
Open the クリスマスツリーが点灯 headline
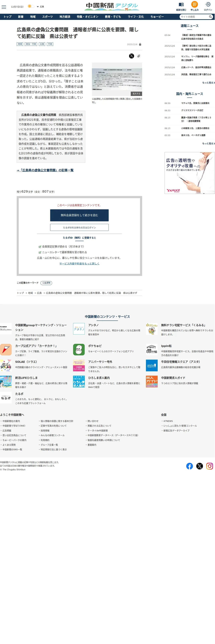point(192,111)
